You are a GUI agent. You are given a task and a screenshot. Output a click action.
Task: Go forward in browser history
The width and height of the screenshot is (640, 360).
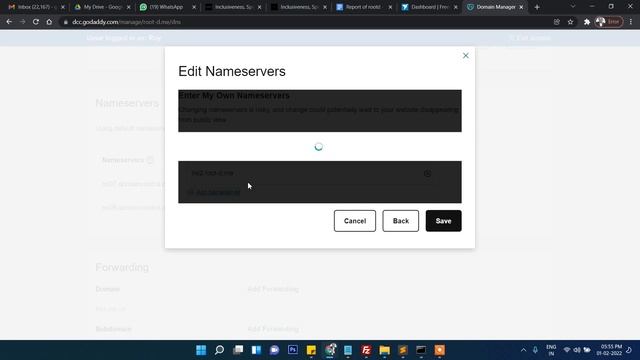[x=22, y=22]
